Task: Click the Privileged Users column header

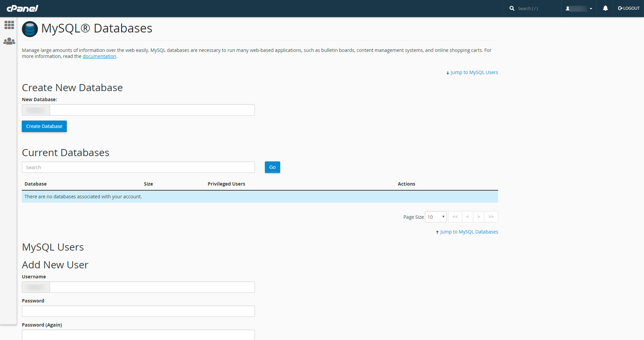Action: pos(226,184)
